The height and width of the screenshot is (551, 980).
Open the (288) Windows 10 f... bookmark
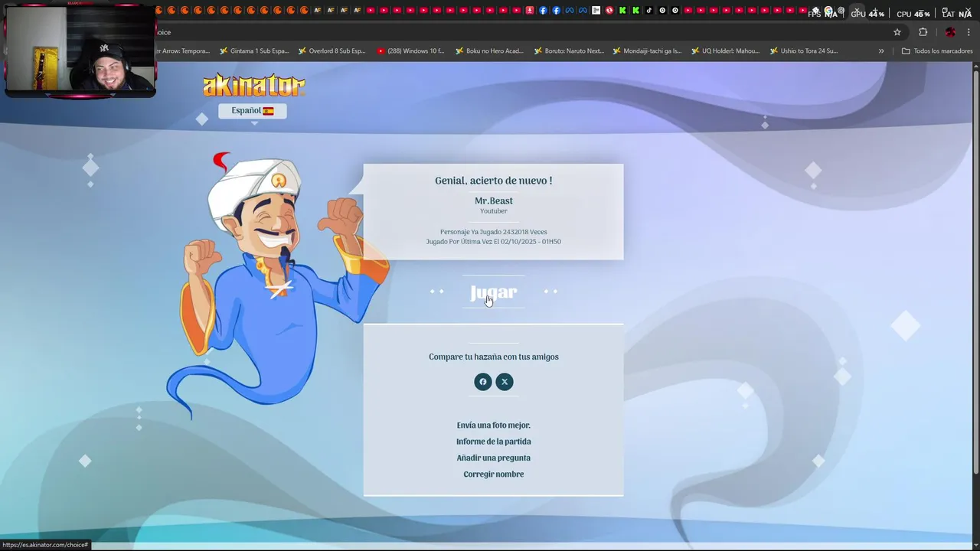[411, 51]
